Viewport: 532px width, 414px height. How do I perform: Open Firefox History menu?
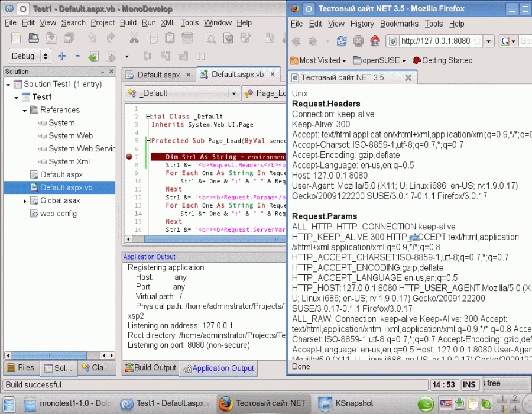[362, 24]
